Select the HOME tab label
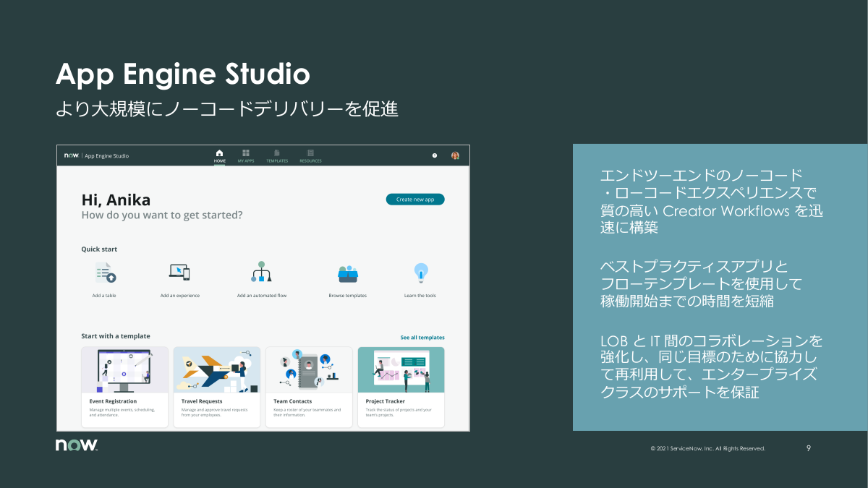The height and width of the screenshot is (488, 868). pyautogui.click(x=219, y=161)
